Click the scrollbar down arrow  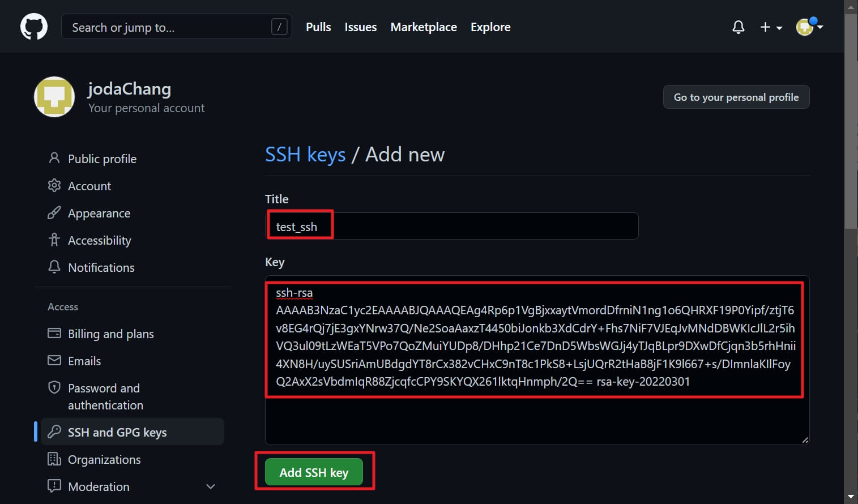click(x=851, y=497)
